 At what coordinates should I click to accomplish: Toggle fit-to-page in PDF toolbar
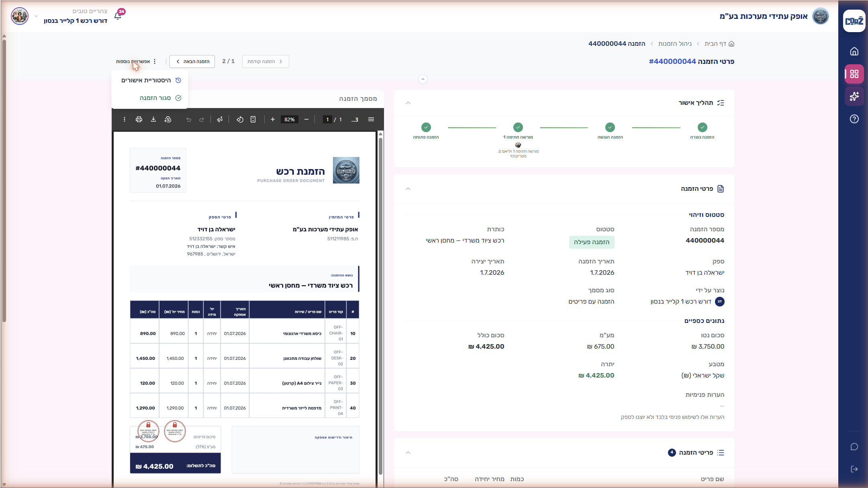pyautogui.click(x=253, y=119)
